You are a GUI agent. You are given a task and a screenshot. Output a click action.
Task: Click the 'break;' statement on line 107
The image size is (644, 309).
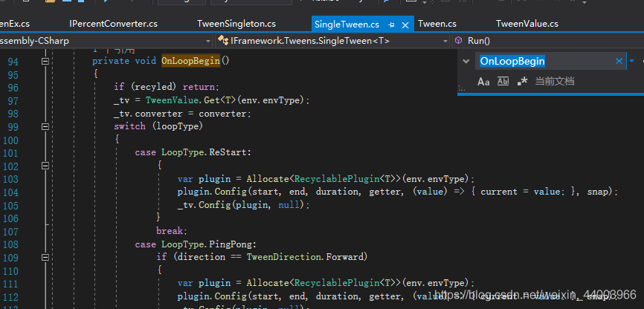pyautogui.click(x=172, y=231)
